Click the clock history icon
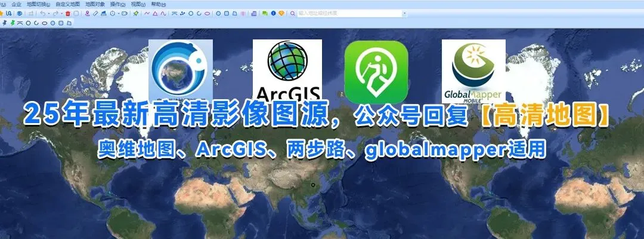 113,13
